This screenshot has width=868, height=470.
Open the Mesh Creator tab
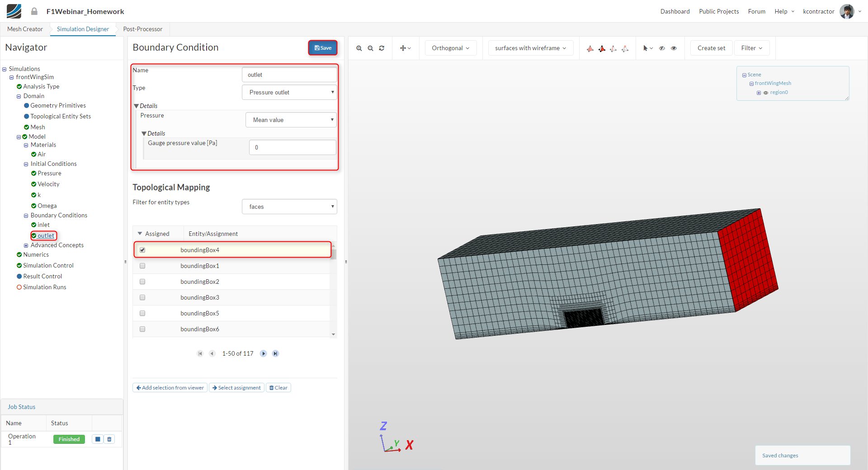pos(25,29)
